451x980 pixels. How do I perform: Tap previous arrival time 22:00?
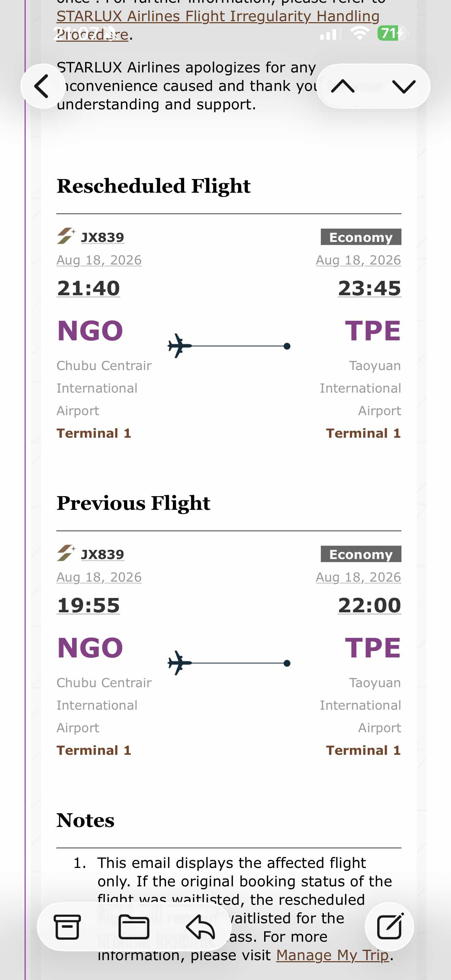(369, 605)
